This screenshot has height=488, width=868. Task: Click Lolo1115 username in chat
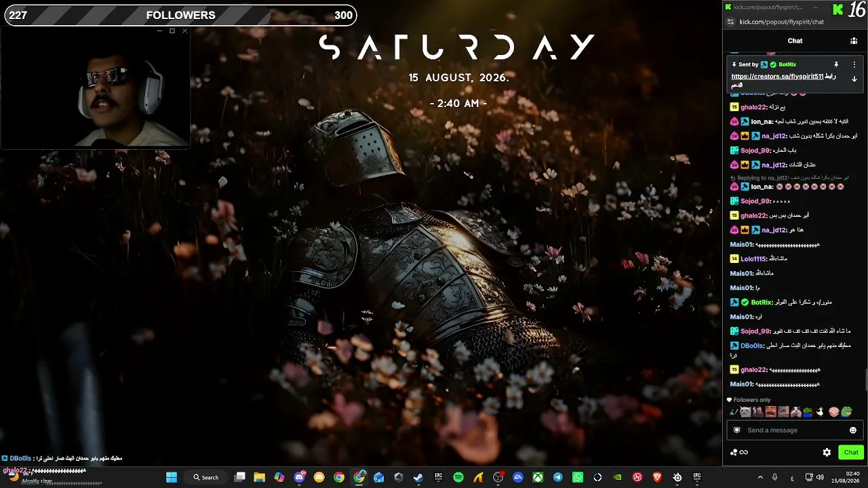[x=753, y=259]
